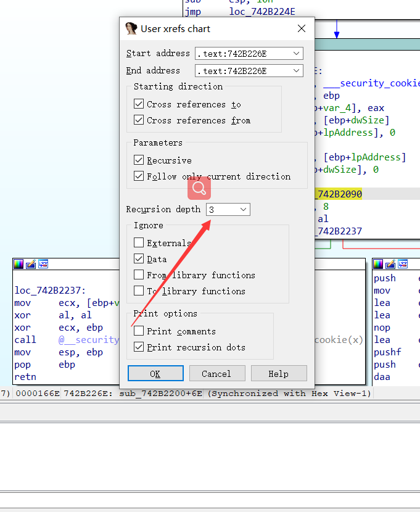Toggle Follow only current direction
Screen dimensions: 420x512
[139, 176]
